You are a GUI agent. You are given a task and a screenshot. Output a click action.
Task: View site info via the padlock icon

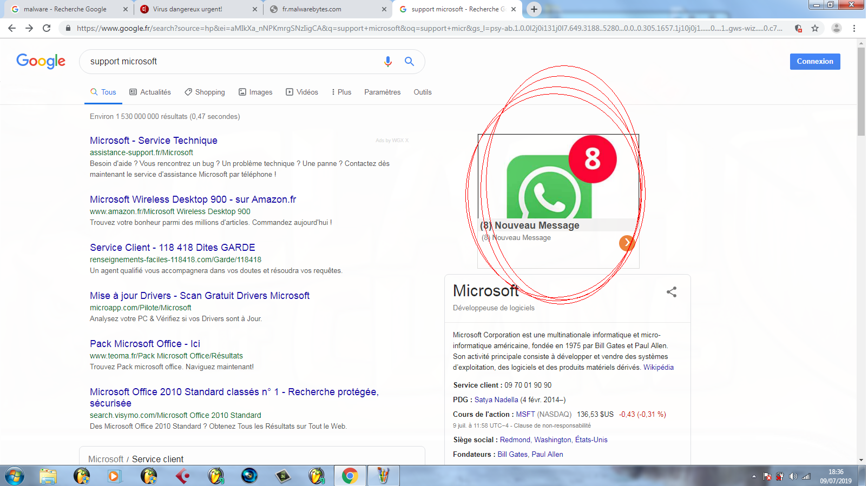pos(68,28)
